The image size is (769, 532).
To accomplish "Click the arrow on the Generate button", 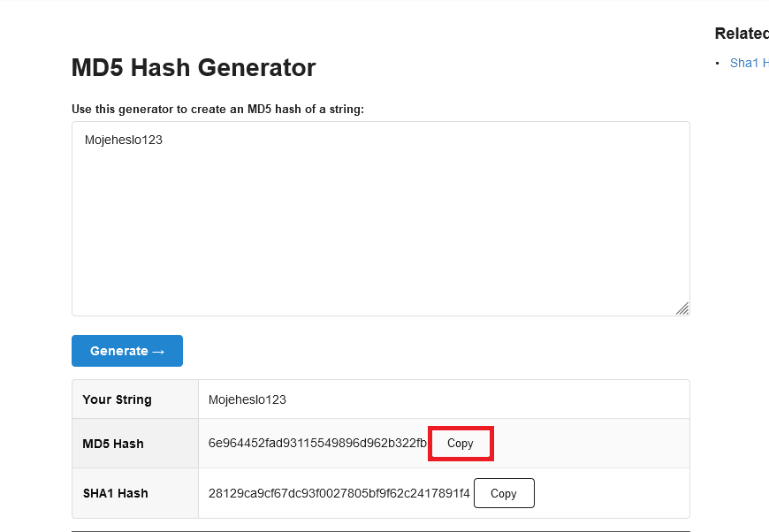I will [158, 352].
